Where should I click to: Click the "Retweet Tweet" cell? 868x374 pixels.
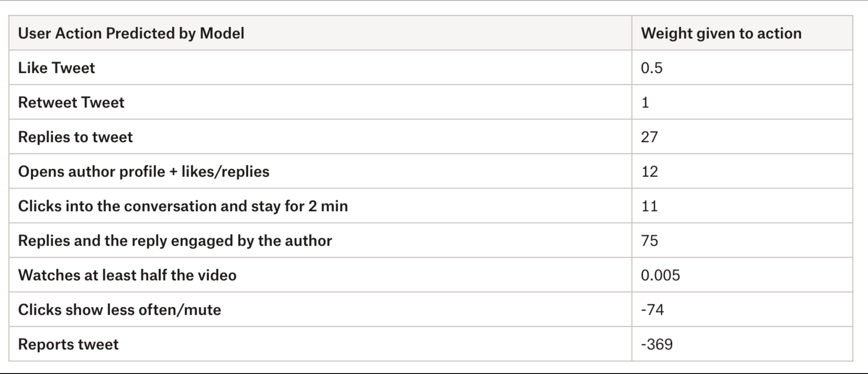coord(71,103)
